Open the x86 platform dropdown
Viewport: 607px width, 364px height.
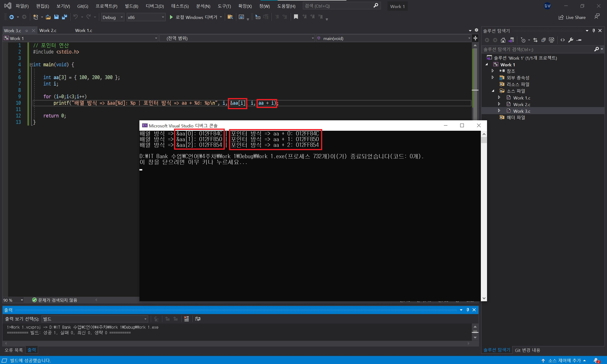(163, 17)
